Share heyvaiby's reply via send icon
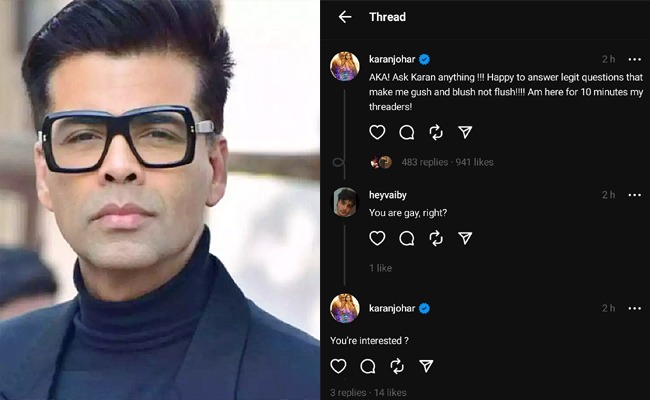Image resolution: width=650 pixels, height=400 pixels. coord(465,238)
